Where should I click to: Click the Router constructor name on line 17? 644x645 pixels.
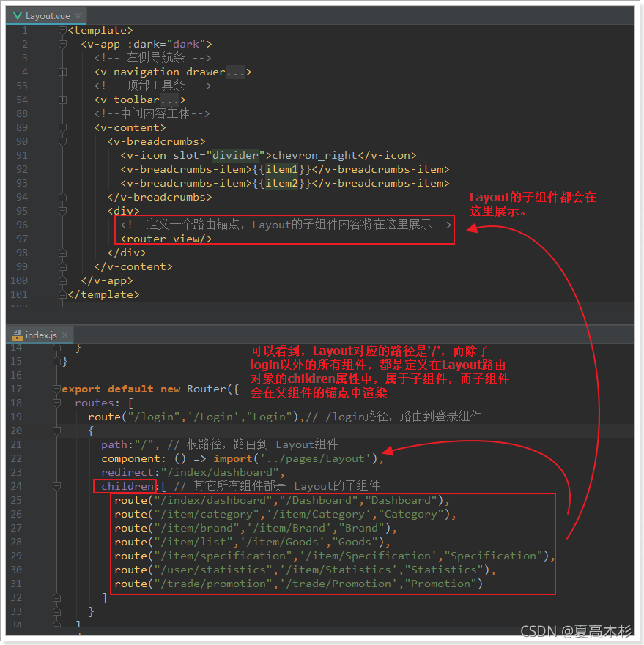[207, 389]
